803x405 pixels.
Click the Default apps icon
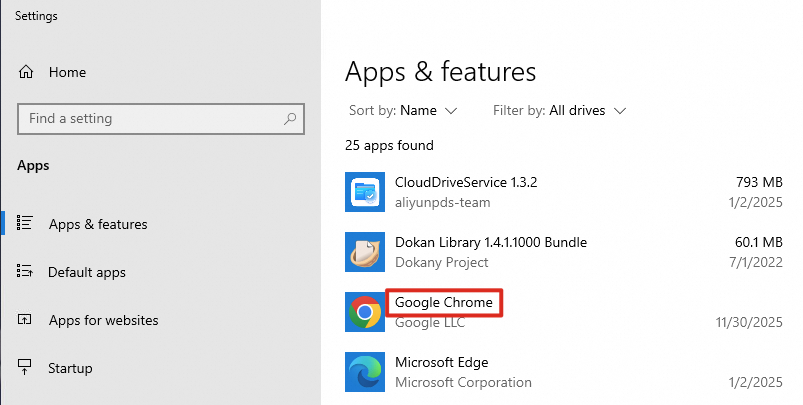point(26,272)
